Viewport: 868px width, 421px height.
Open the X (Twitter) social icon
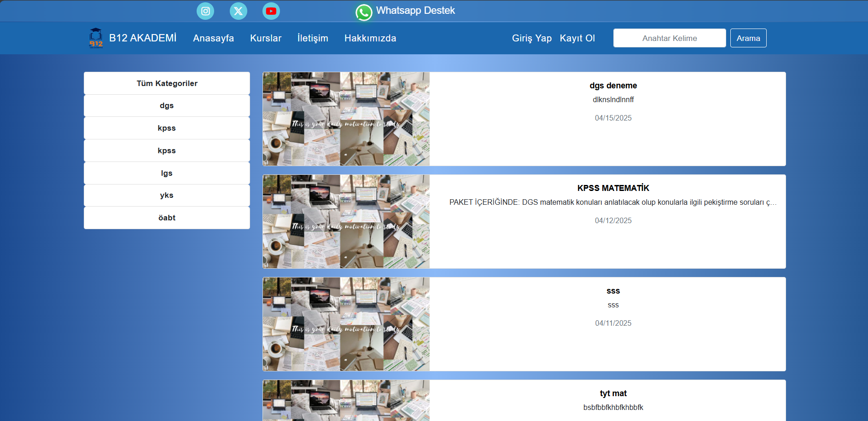(x=239, y=11)
